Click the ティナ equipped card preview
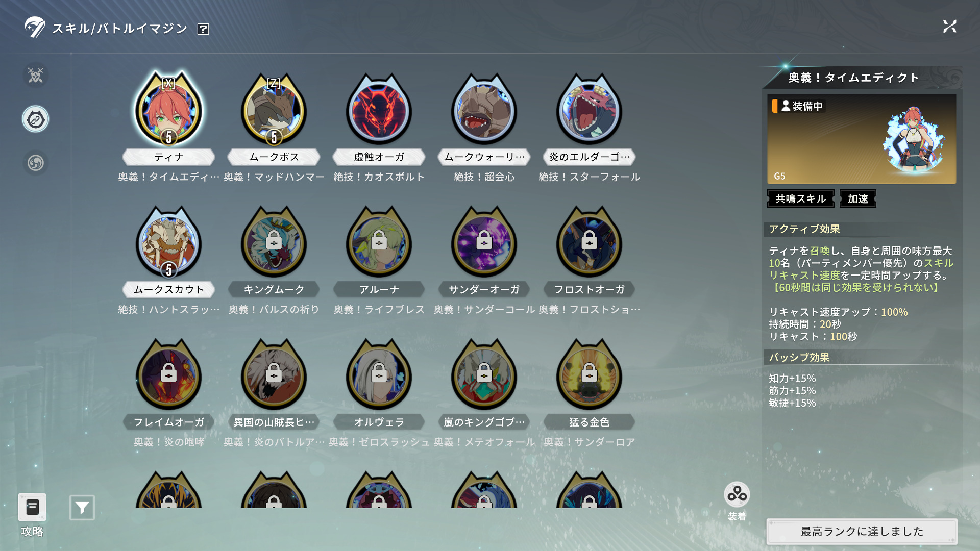Viewport: 980px width, 551px height. coord(862,139)
